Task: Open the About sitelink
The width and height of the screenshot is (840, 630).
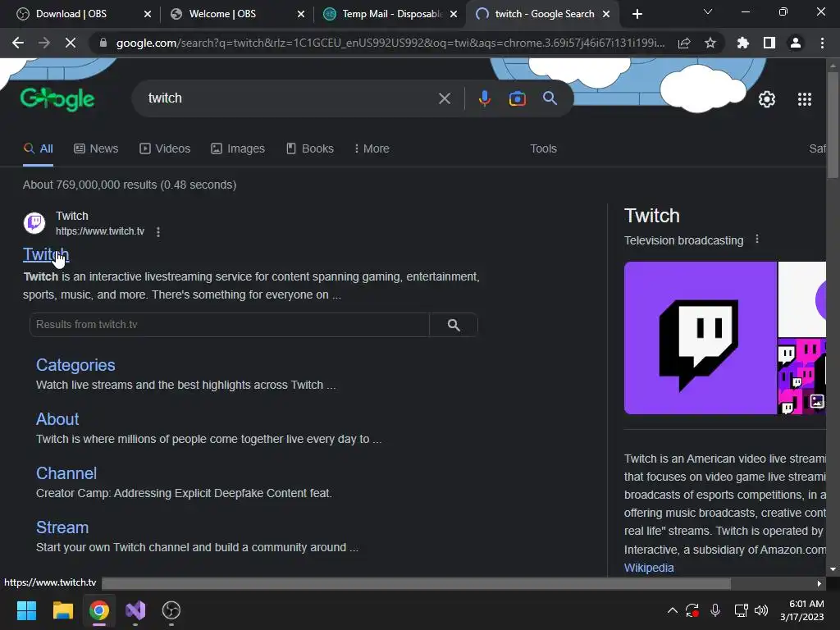Action: (x=57, y=419)
